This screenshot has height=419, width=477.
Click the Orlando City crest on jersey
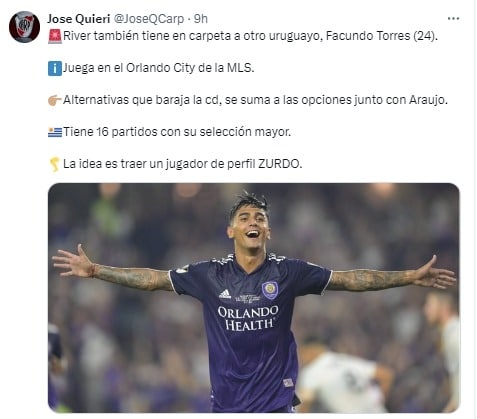270,290
